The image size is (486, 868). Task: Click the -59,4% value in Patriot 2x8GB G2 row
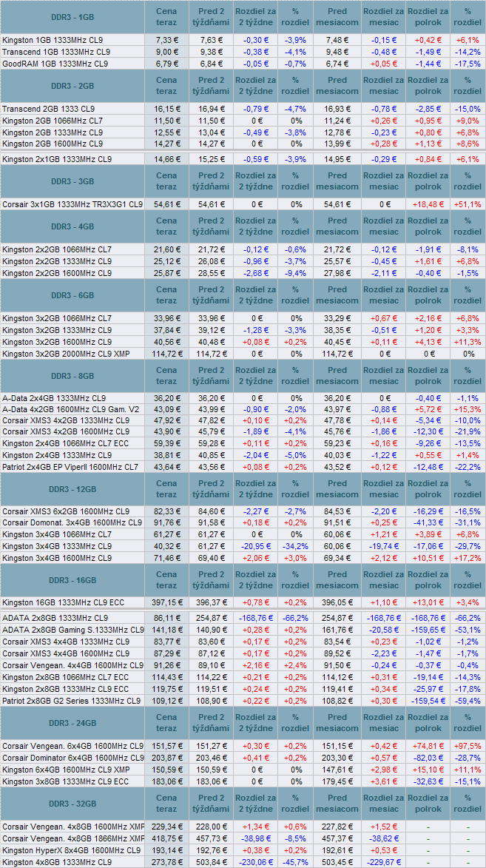(x=468, y=702)
